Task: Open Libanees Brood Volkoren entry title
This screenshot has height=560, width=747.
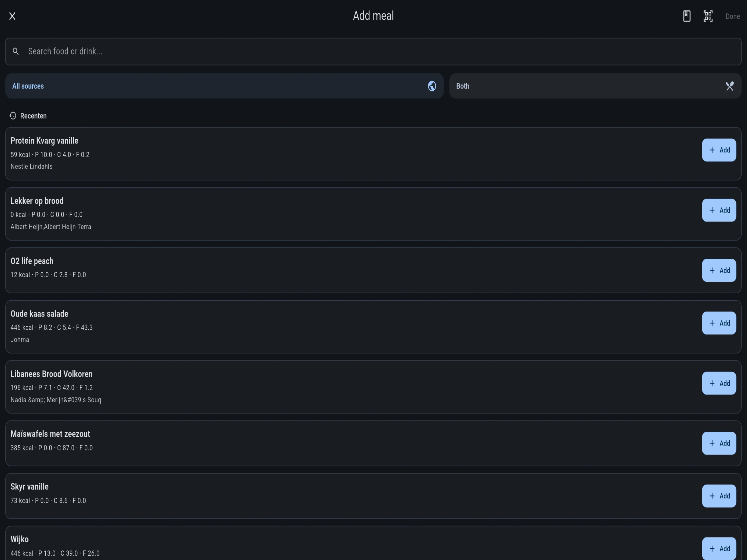Action: (x=51, y=374)
